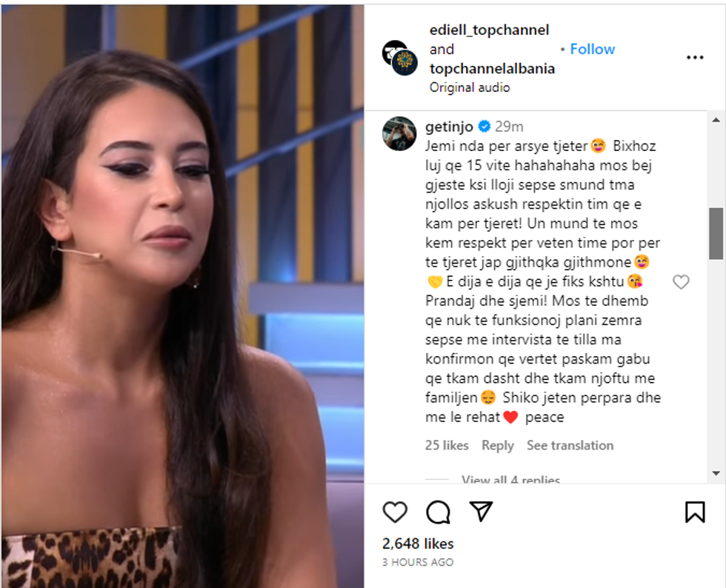Open ediell_topchannel username link
This screenshot has height=588, width=726.
(490, 30)
